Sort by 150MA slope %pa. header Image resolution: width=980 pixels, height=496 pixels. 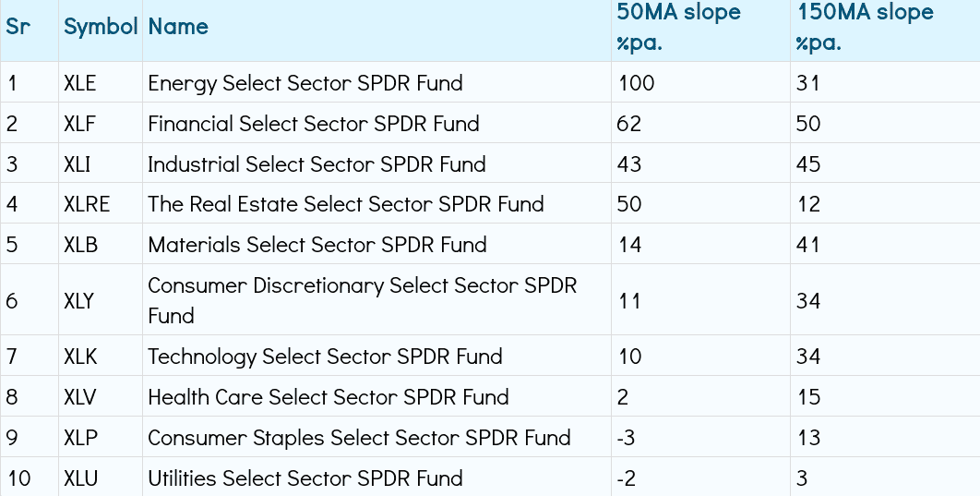coord(866,28)
